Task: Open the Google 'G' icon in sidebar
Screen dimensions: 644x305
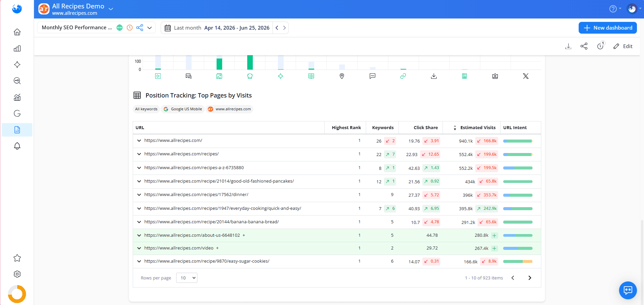Action: click(x=17, y=113)
